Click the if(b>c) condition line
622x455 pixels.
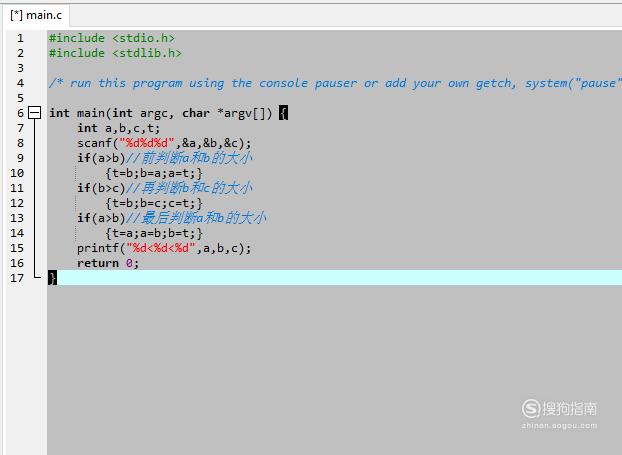click(165, 188)
